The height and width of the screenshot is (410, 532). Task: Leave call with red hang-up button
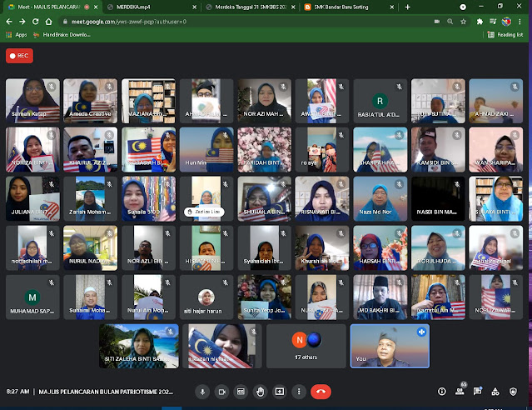(x=321, y=392)
